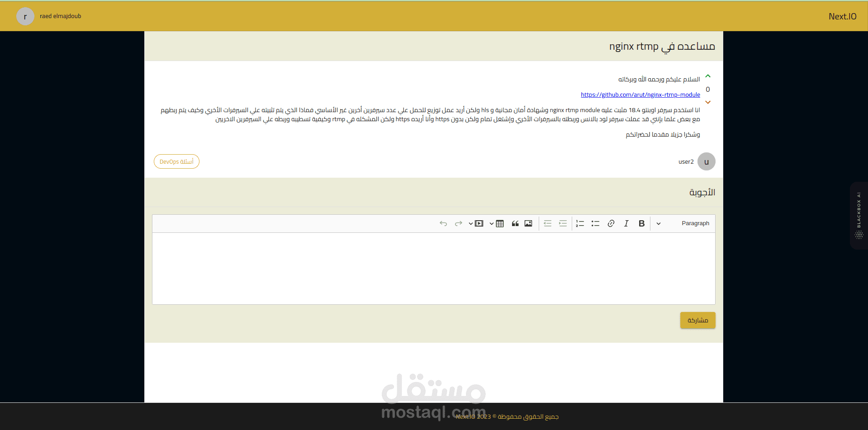This screenshot has height=430, width=868.
Task: Toggle bold formatting in editor
Action: 641,223
